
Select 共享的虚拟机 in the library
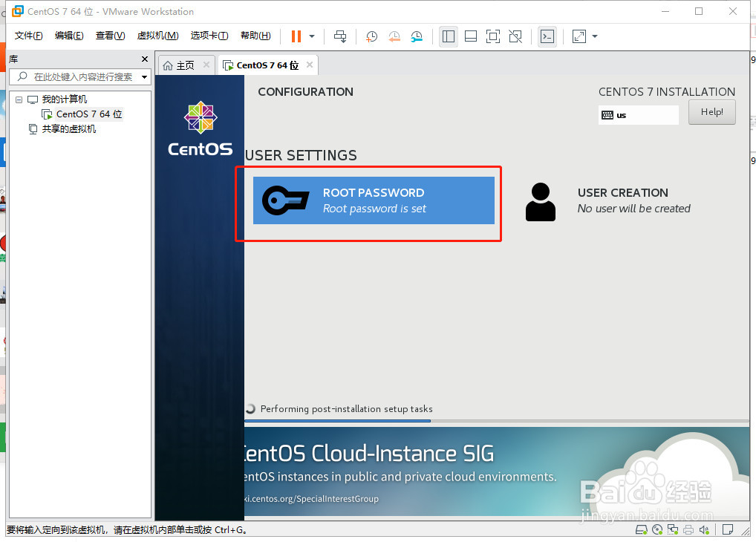coord(68,128)
